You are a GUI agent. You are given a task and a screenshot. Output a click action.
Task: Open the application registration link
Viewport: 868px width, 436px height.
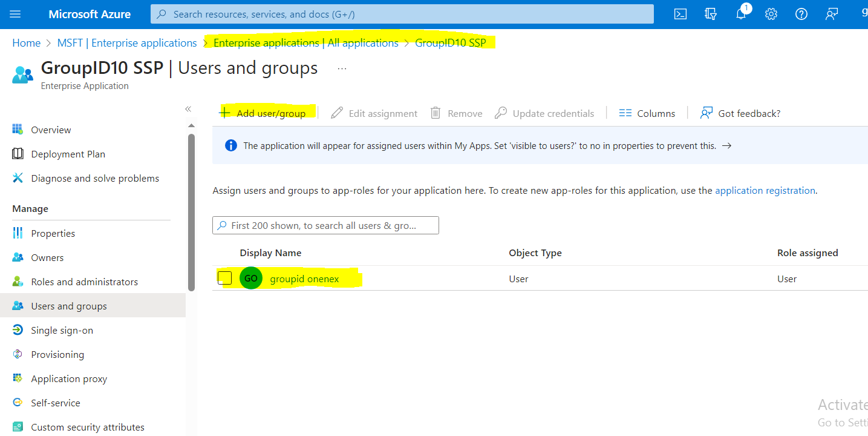tap(765, 190)
